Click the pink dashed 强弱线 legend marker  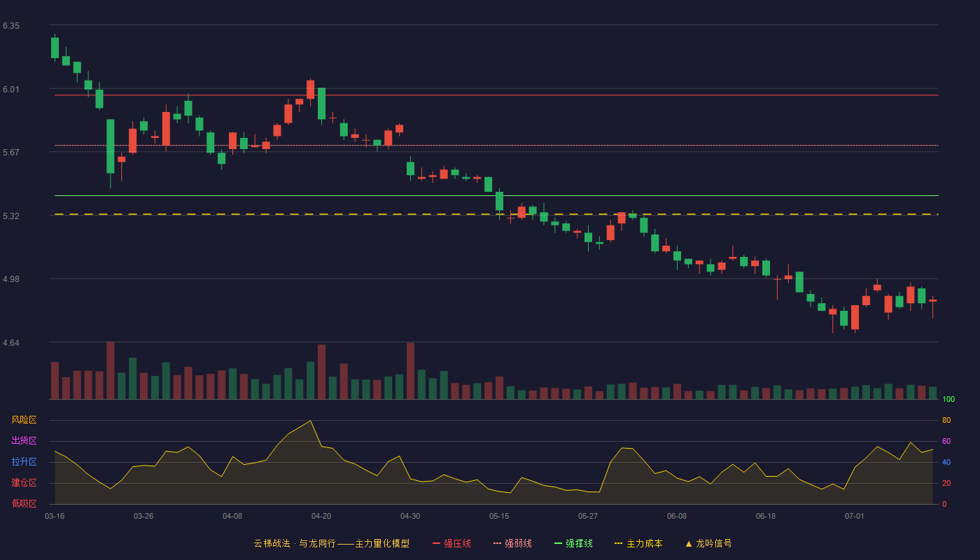point(498,543)
